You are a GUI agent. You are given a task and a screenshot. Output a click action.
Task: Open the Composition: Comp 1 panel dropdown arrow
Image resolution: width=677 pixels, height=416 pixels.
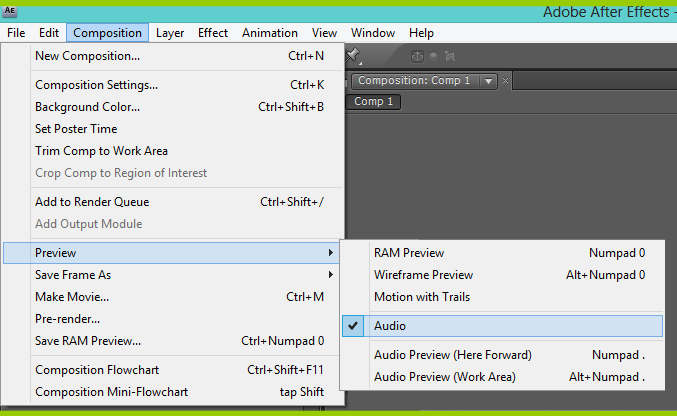tap(488, 81)
